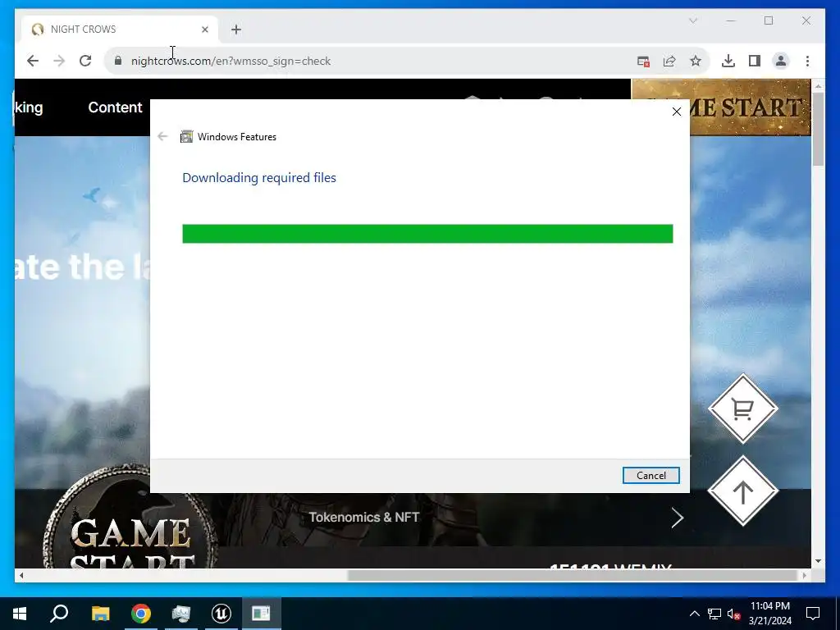Reload the Night Crows page
The width and height of the screenshot is (840, 630).
pyautogui.click(x=85, y=61)
